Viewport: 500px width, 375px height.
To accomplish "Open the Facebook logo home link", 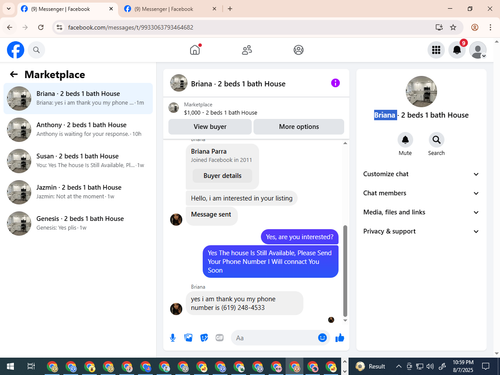I will tap(15, 50).
